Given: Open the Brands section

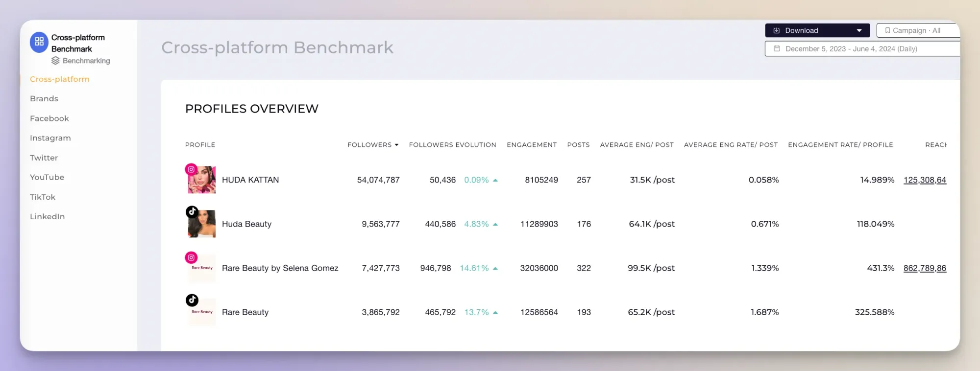Looking at the screenshot, I should pyautogui.click(x=44, y=99).
